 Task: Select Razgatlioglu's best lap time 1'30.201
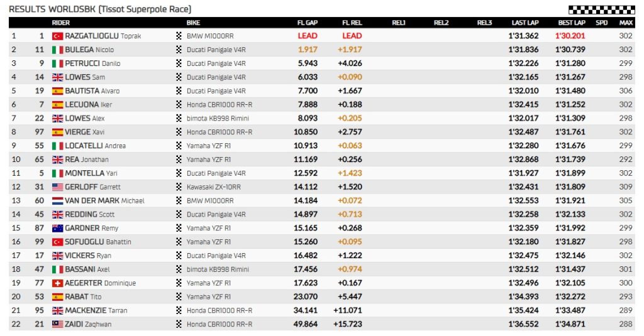tap(570, 36)
